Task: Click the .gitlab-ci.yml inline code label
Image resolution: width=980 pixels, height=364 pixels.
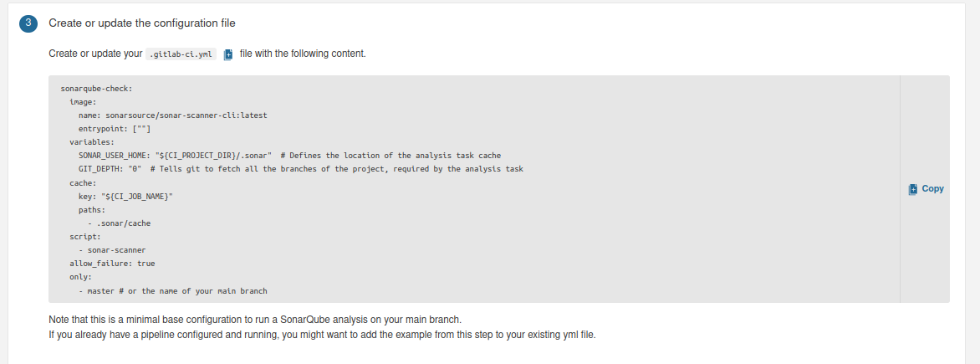Action: click(x=181, y=54)
